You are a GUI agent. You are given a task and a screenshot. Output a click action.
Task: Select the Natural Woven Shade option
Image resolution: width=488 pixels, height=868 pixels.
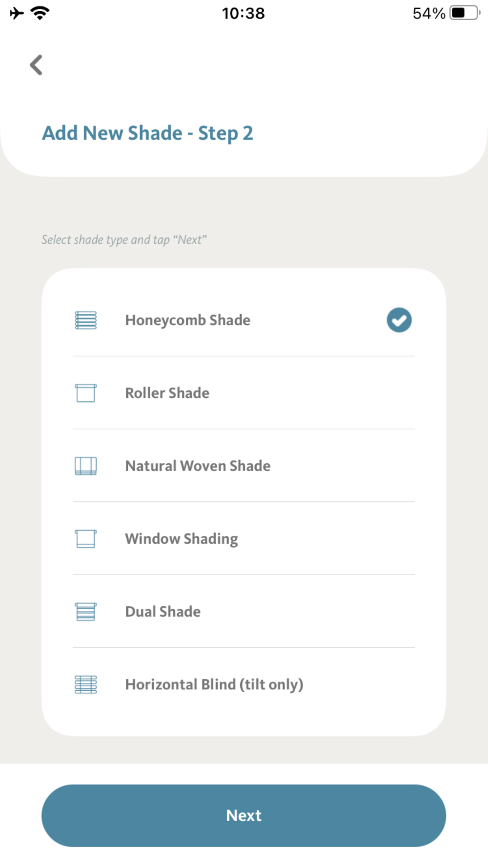244,466
